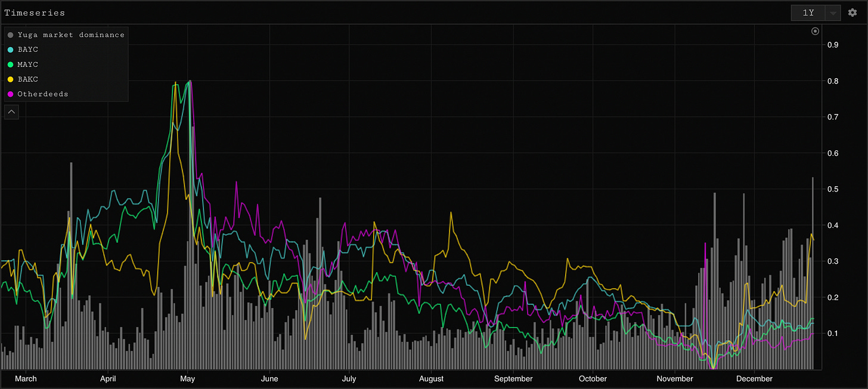The height and width of the screenshot is (389, 868).
Task: Expand the range dropdown arrow beside 1Y
Action: 833,13
